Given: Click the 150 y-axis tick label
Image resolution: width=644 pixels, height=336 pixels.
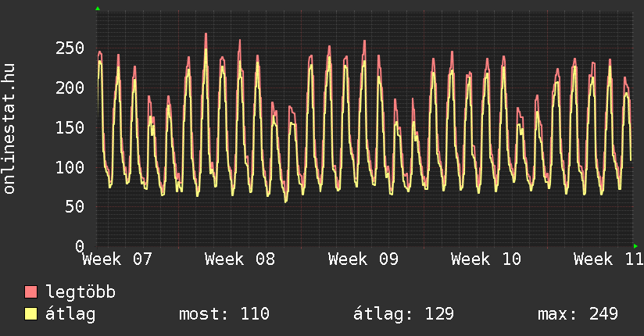Looking at the screenshot, I should pyautogui.click(x=69, y=128).
